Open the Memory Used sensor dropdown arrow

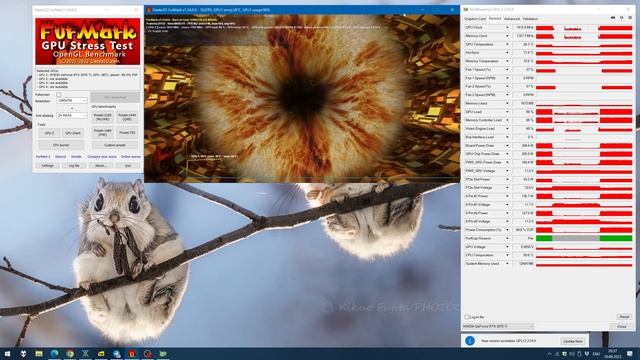point(507,103)
